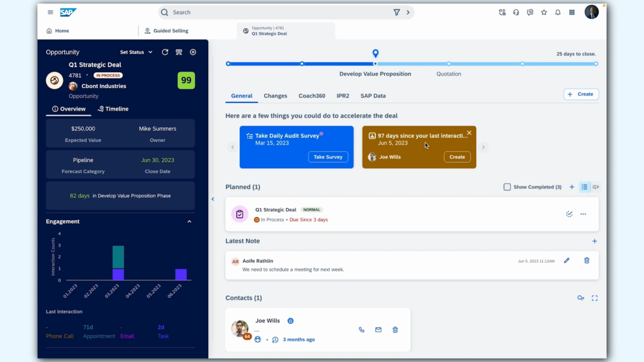Screen dimensions: 644x362
Task: Open the app launcher grid icon
Action: coord(572,13)
